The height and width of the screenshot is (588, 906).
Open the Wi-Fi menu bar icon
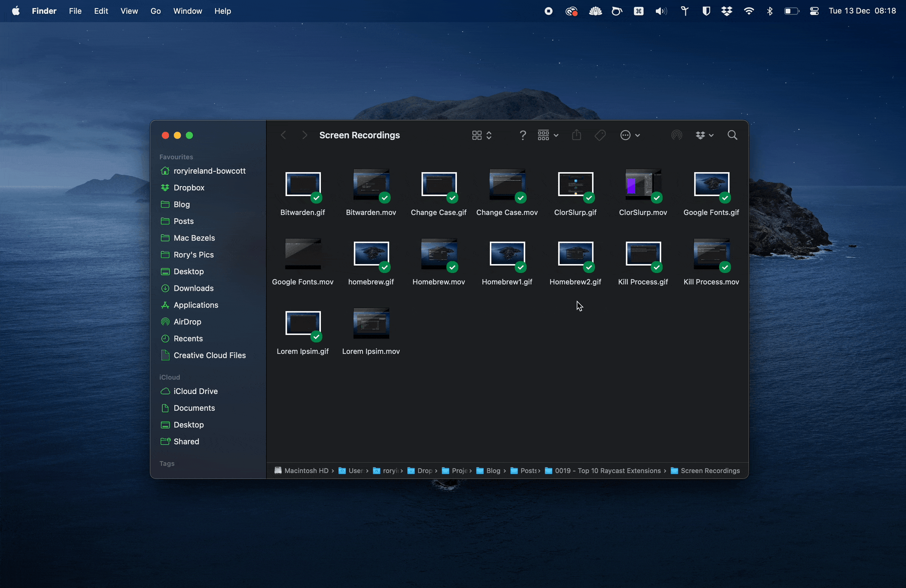coord(749,11)
